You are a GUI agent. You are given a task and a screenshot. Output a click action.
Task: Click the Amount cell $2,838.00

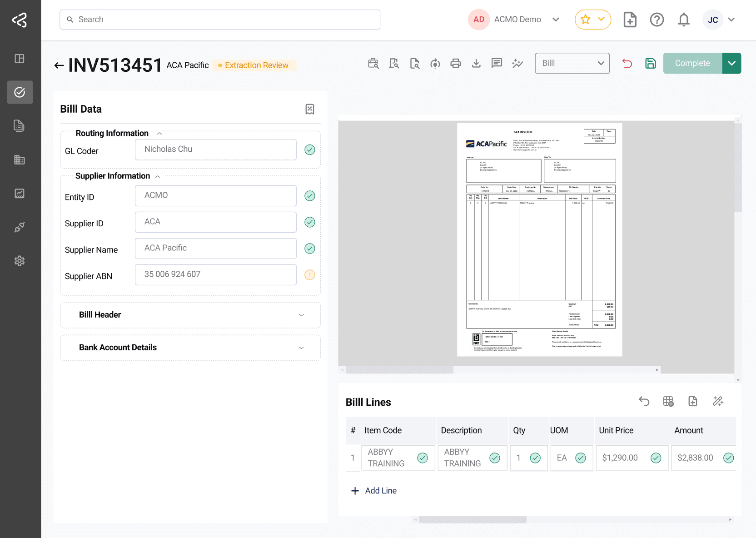(703, 458)
